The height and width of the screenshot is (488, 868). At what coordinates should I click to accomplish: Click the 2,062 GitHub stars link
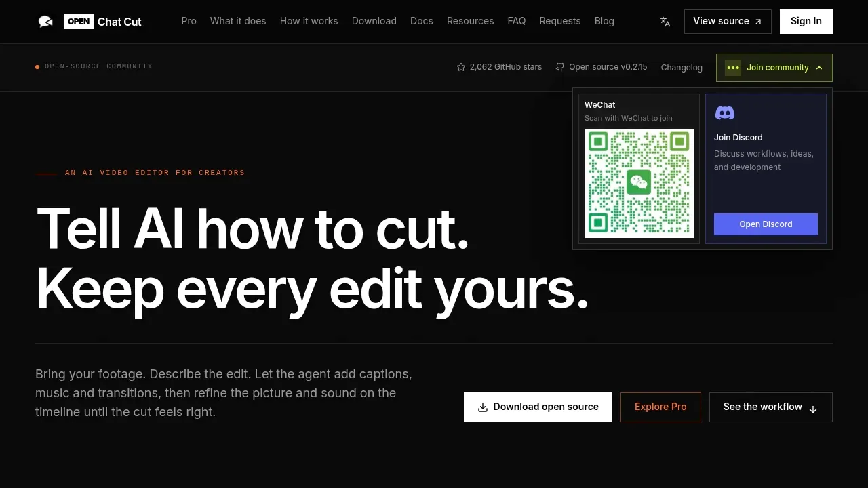[x=499, y=67]
